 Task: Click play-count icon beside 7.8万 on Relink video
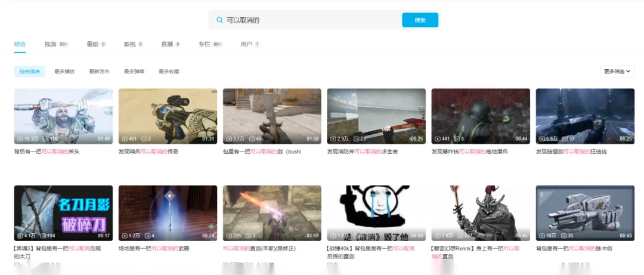(438, 236)
